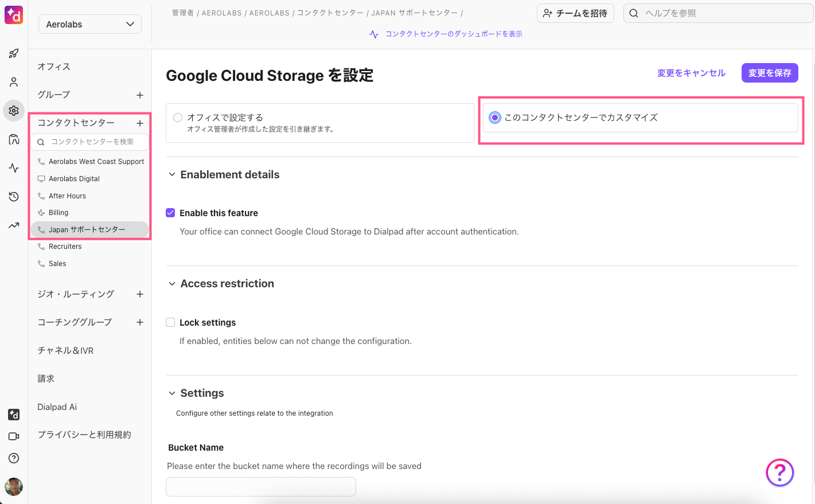
Task: Open the Dialpad Ai sparkle icon at bottom
Action: (x=14, y=415)
